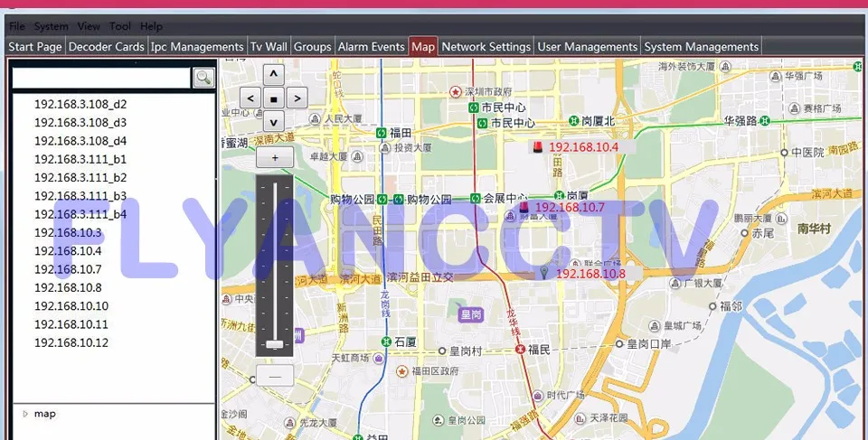This screenshot has width=868, height=440.
Task: Click the 福民 metro station marker
Action: click(x=520, y=350)
